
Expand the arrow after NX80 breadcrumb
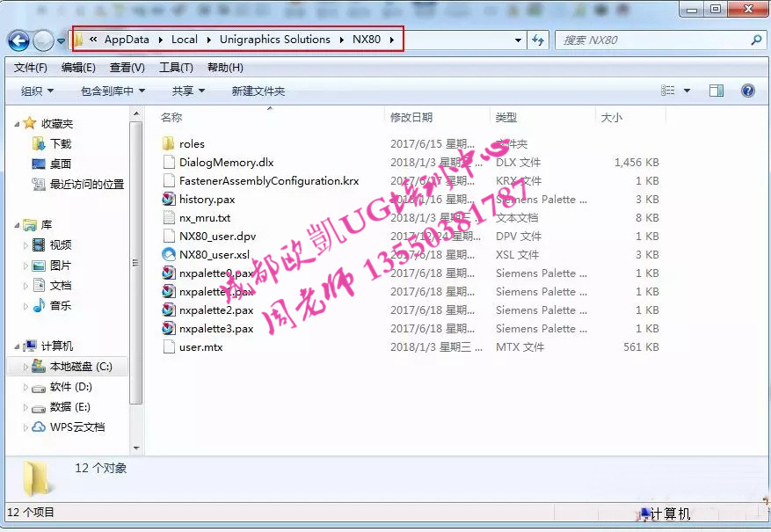[x=392, y=40]
